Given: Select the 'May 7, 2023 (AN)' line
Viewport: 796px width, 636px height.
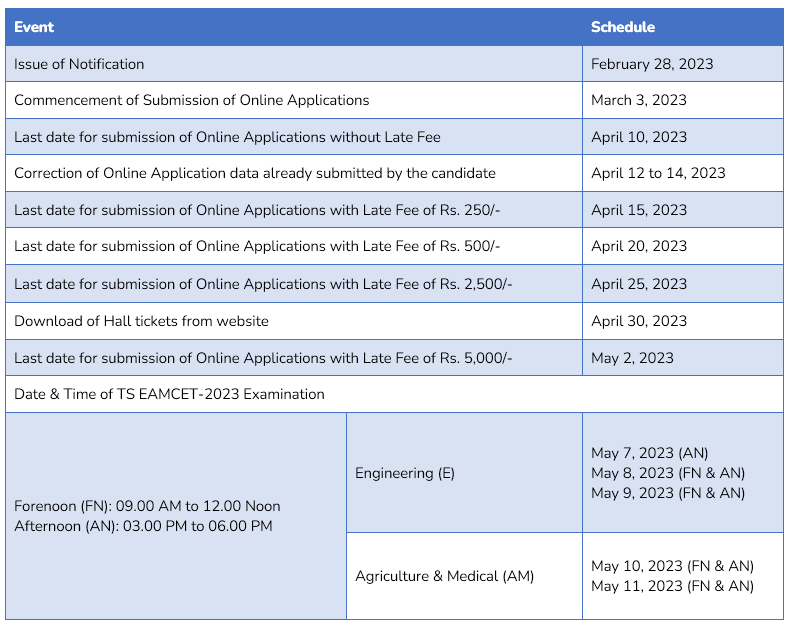Looking at the screenshot, I should tap(649, 453).
